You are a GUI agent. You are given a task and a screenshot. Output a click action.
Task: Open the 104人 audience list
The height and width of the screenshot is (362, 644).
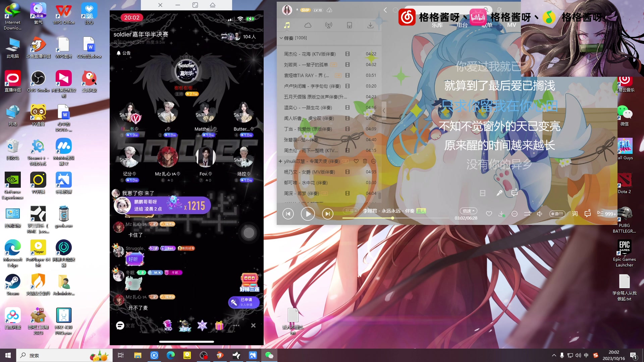[249, 37]
